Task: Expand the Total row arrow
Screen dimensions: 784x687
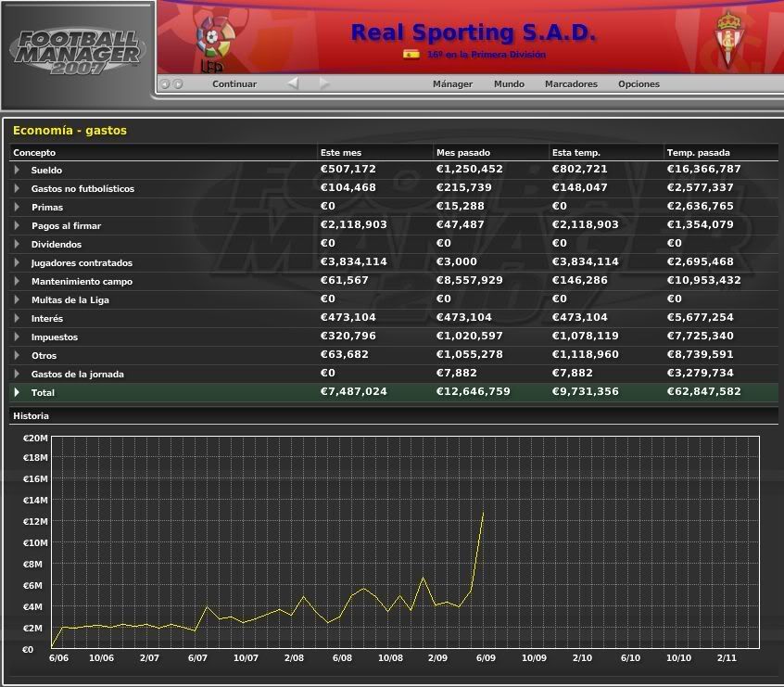Action: pos(17,392)
